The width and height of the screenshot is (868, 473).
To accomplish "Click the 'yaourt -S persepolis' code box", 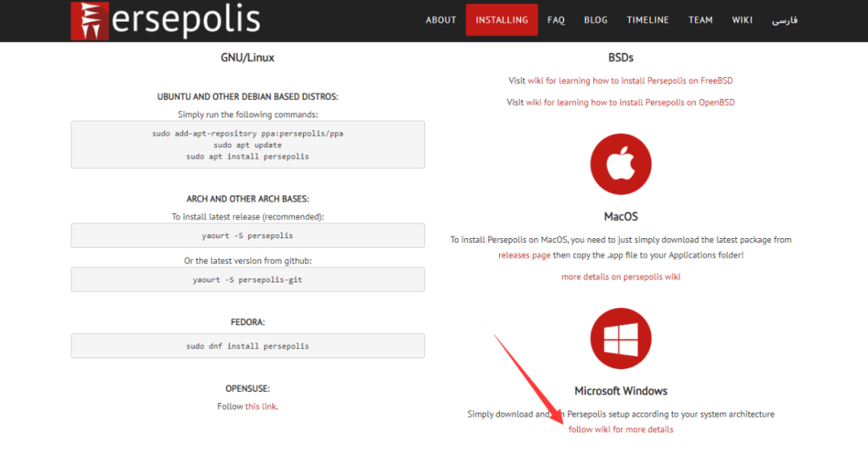I will [x=248, y=236].
